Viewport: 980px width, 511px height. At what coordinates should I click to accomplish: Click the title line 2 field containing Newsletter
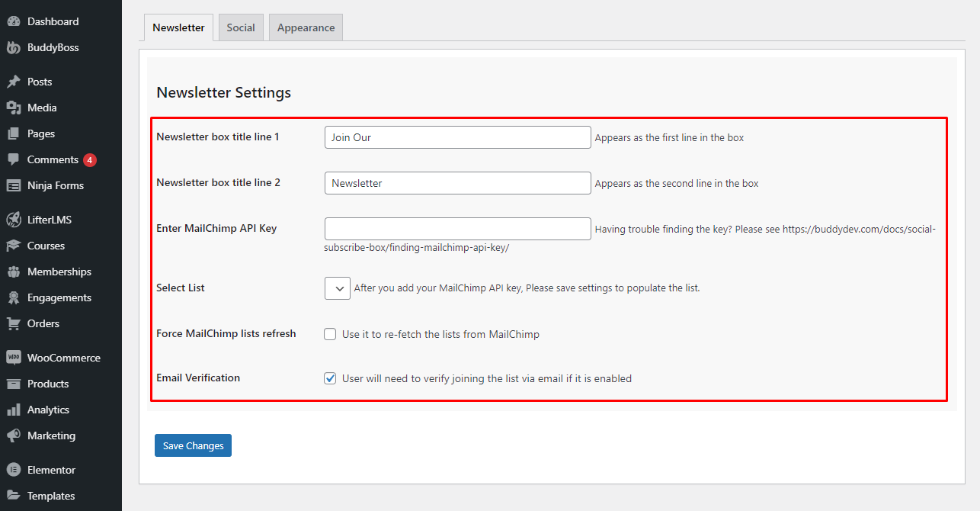point(457,183)
